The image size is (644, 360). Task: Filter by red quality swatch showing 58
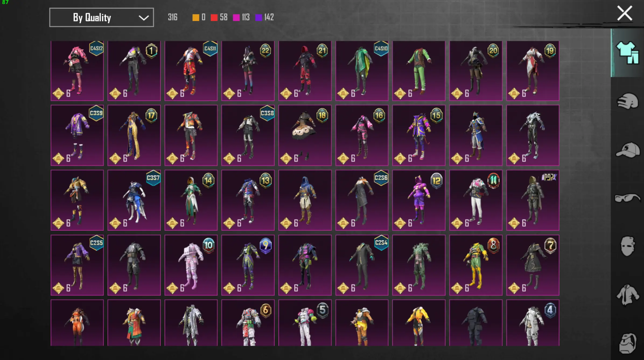coord(214,18)
